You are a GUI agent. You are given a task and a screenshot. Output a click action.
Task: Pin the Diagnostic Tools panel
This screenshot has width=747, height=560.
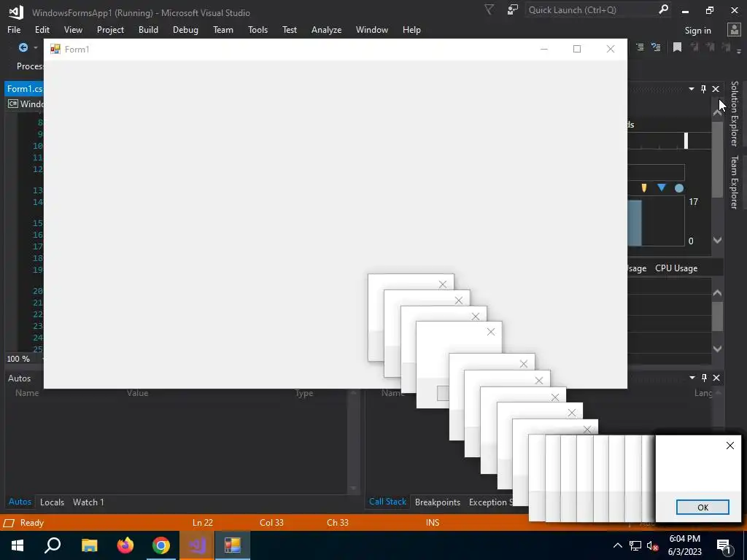tap(704, 89)
